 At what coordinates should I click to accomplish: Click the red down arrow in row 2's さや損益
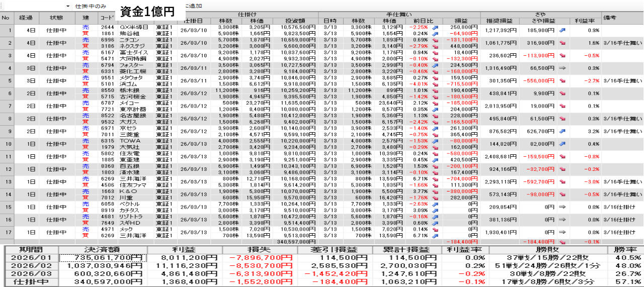tap(561, 43)
